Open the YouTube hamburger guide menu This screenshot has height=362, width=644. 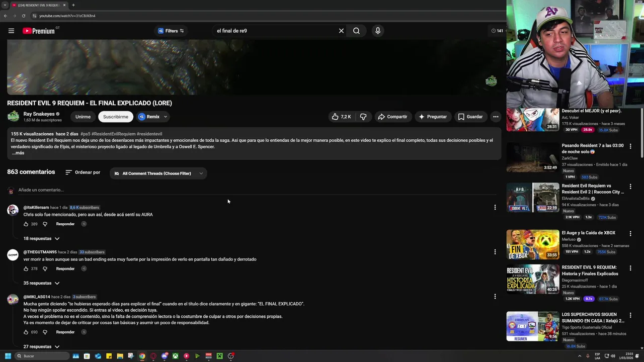pos(11,31)
